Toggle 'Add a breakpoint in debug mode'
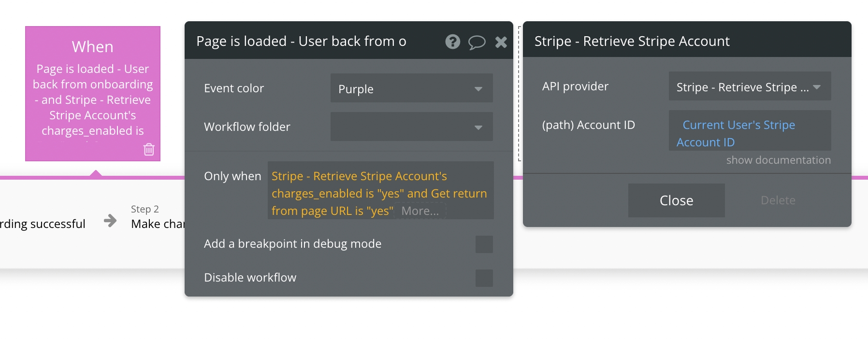 pos(484,244)
